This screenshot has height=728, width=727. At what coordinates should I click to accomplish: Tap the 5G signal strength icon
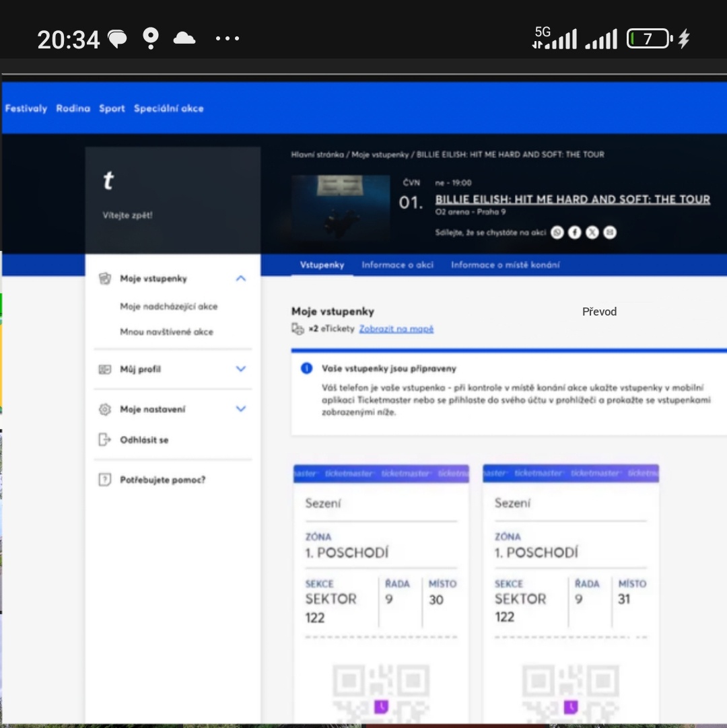point(555,38)
